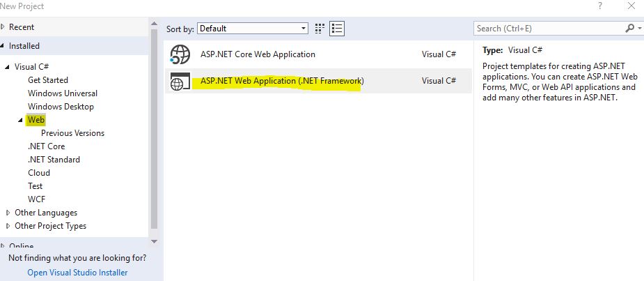This screenshot has height=281, width=644.
Task: Click Visual C# label of .NET Framework row
Action: click(439, 81)
